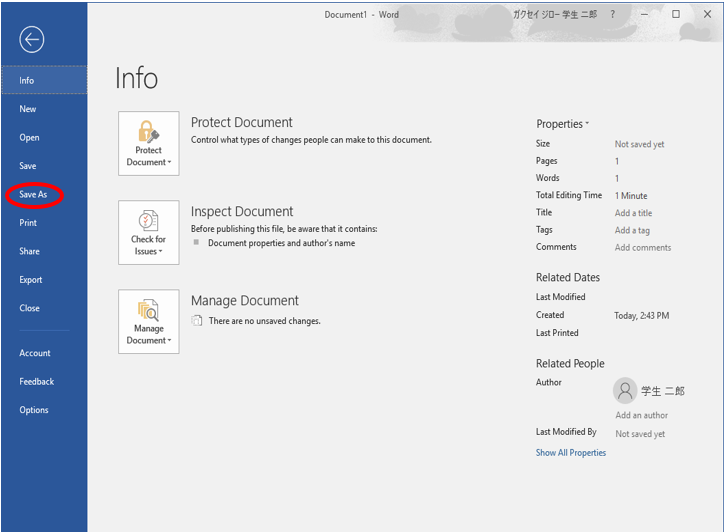Click the Protect Document heading

(x=241, y=122)
